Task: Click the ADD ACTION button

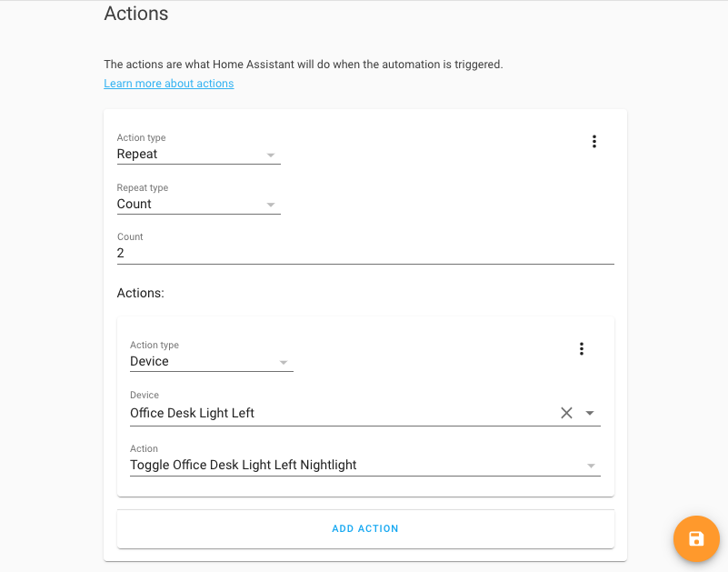Action: [x=365, y=528]
